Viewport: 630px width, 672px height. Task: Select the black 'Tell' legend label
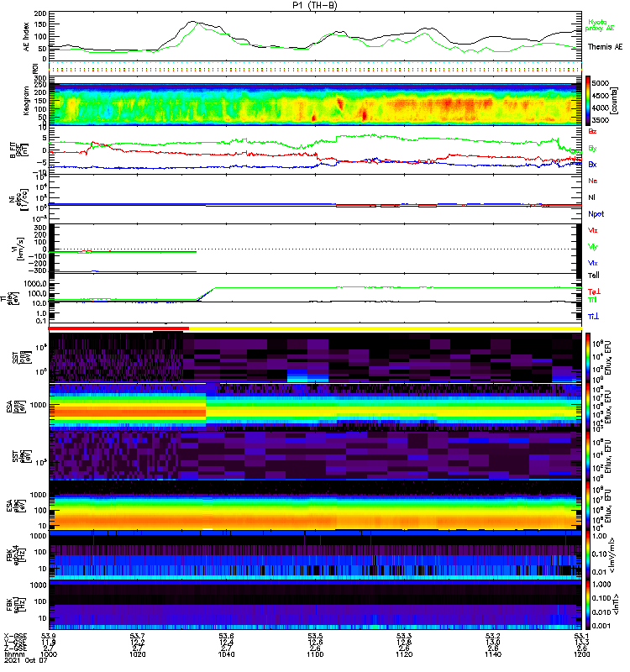click(593, 276)
